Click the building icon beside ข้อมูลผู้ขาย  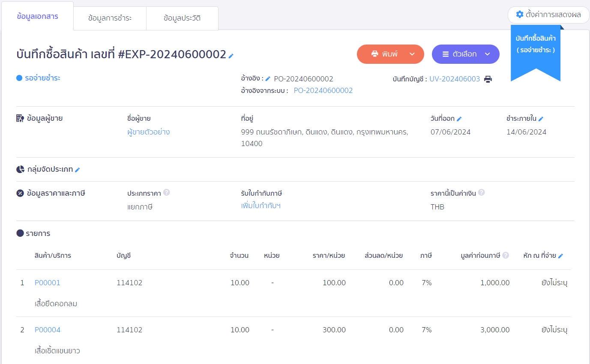[20, 118]
